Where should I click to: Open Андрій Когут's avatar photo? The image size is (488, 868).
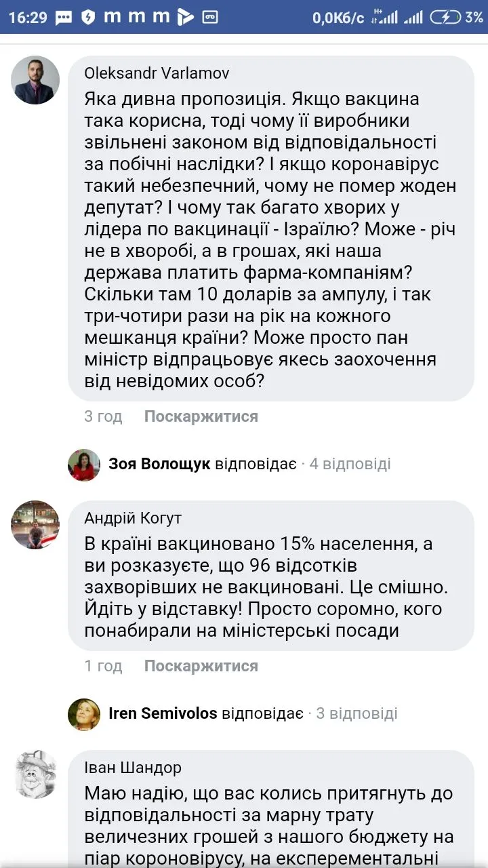click(x=35, y=525)
